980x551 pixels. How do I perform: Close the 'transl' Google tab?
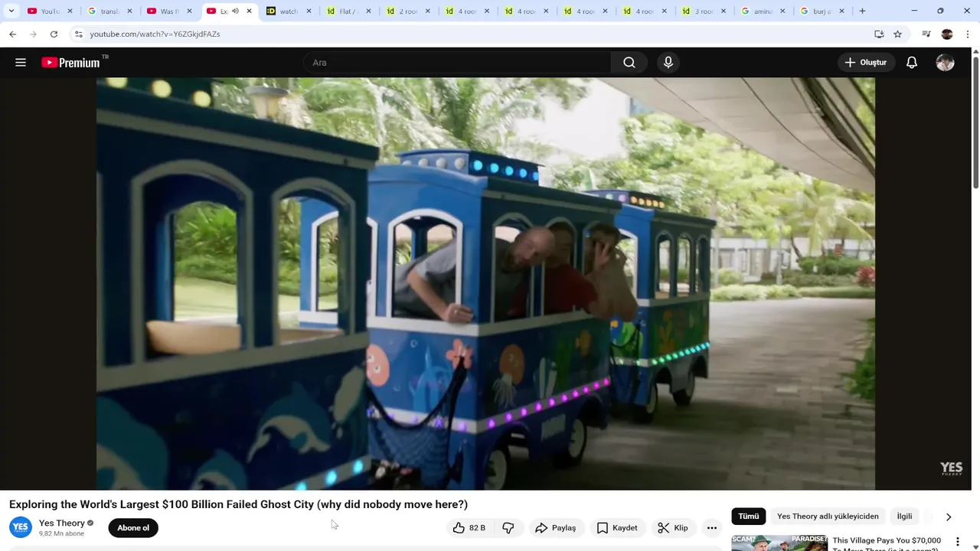[129, 11]
